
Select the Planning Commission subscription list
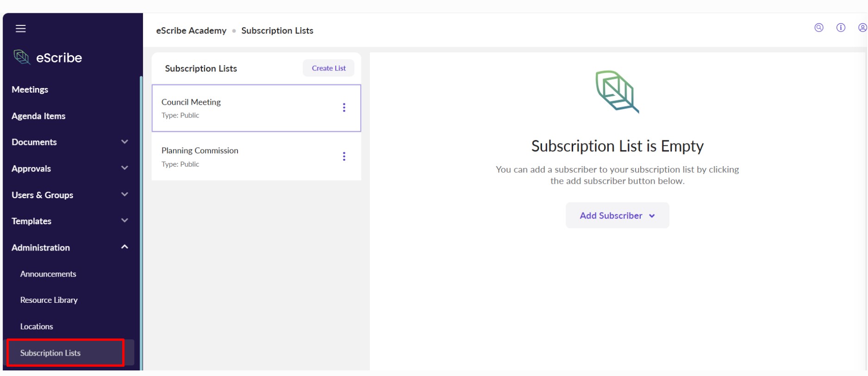point(231,157)
